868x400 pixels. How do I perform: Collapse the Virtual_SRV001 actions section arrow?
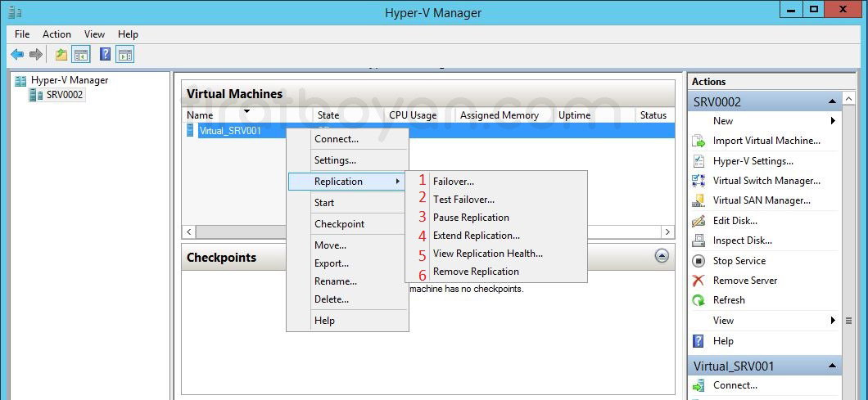pyautogui.click(x=831, y=366)
